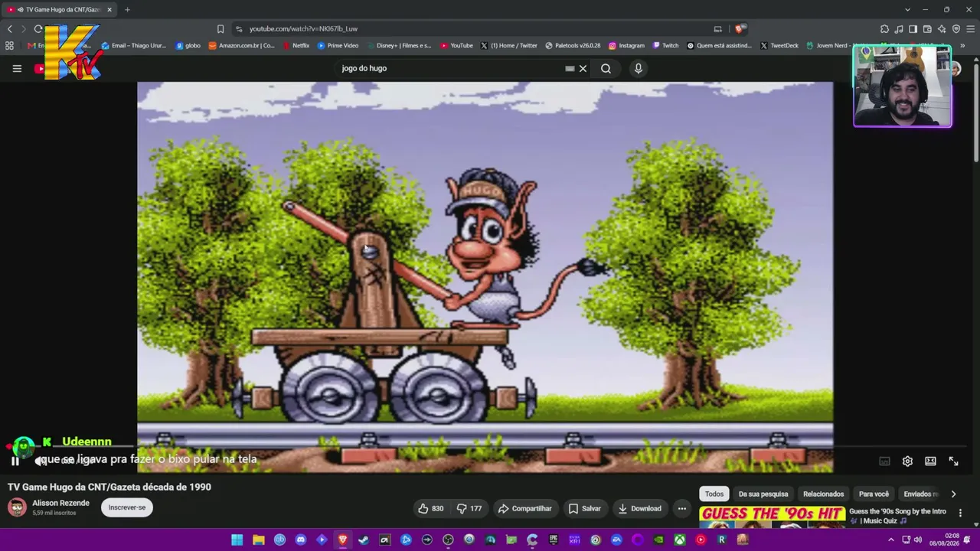The height and width of the screenshot is (551, 980).
Task: Go back in browser history
Action: pos(10,28)
